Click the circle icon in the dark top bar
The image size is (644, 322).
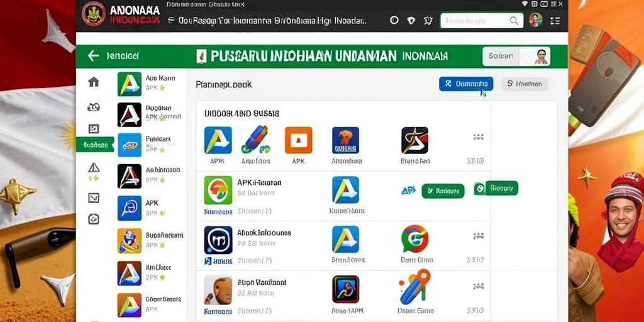pyautogui.click(x=394, y=20)
